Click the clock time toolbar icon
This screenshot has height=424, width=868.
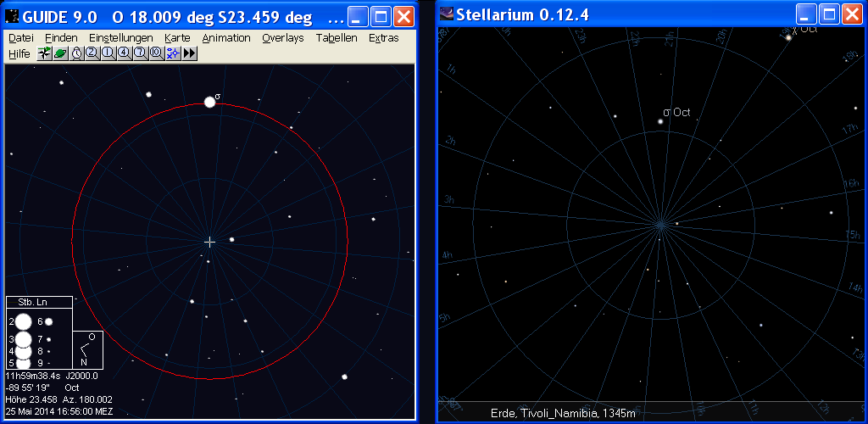[x=76, y=53]
